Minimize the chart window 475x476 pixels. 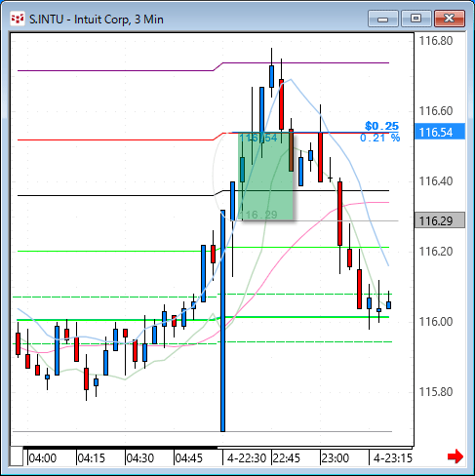(383, 19)
